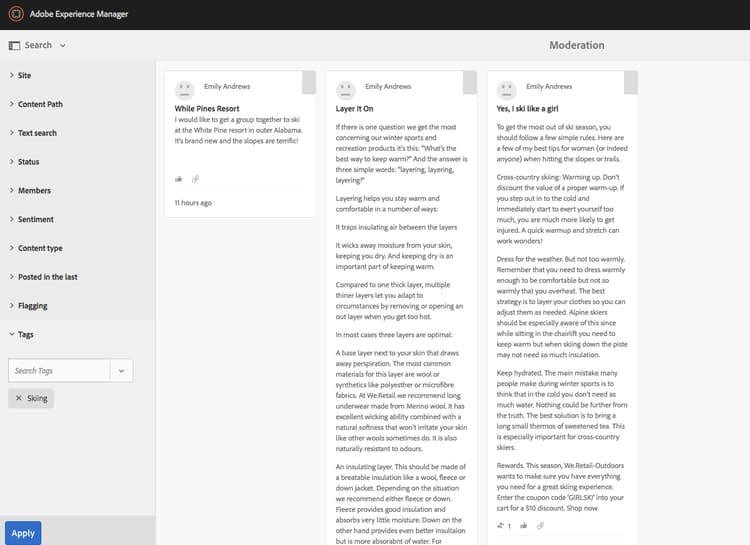The width and height of the screenshot is (750, 545).
Task: Click reply icon on Yes, I ski like a girl post
Action: click(500, 525)
